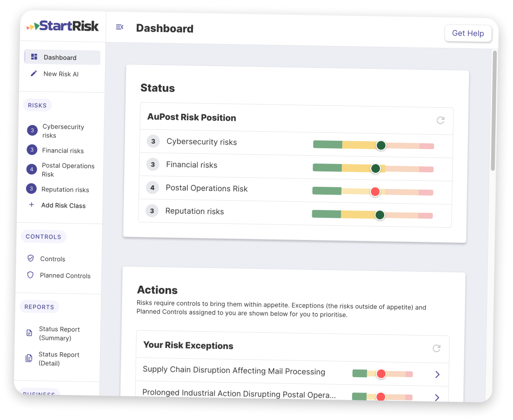Open the RISKS section header
The height and width of the screenshot is (420, 513).
[x=37, y=105]
